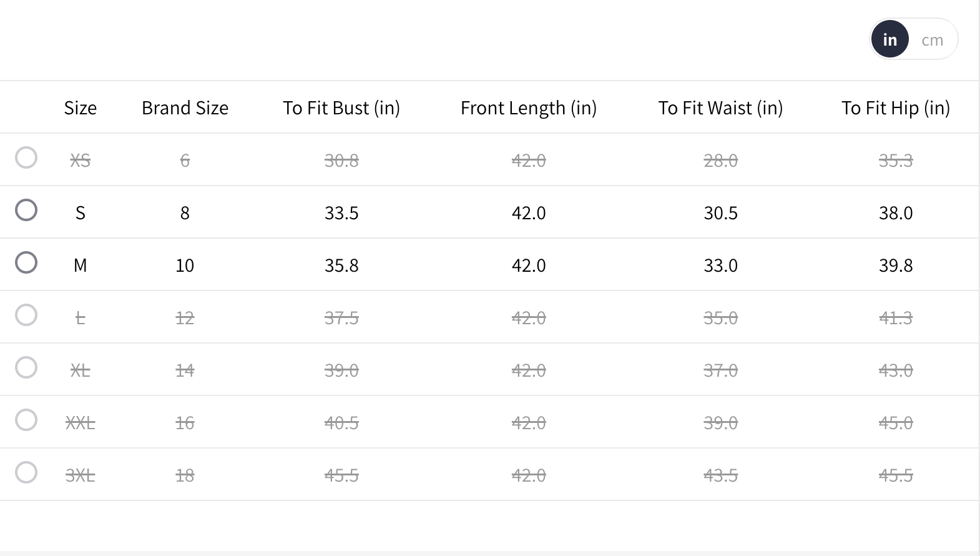Click the Size column header
The width and height of the screenshot is (980, 556).
pyautogui.click(x=81, y=108)
